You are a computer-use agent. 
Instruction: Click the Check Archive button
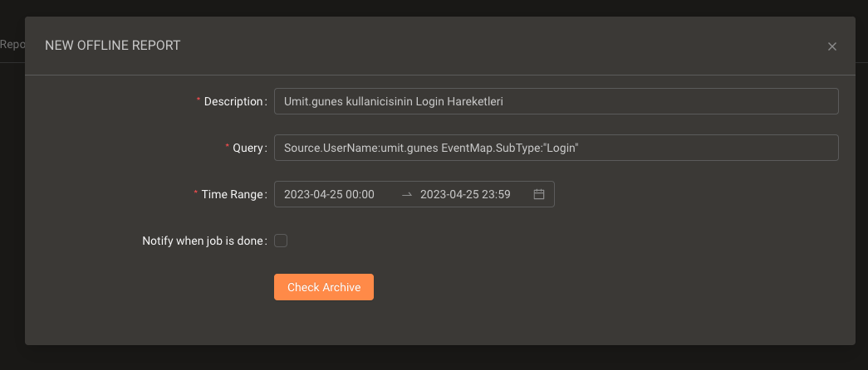[324, 287]
